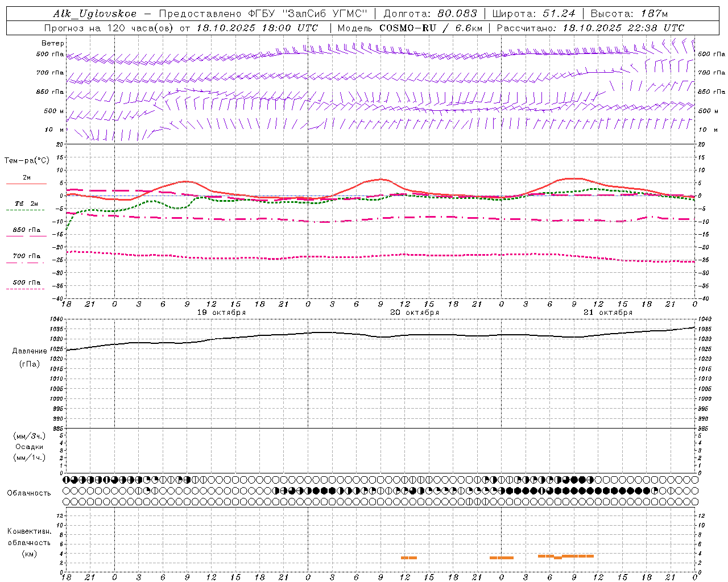The height and width of the screenshot is (582, 728).
Task: Click the Облачность cloud cover row label
Action: click(29, 493)
